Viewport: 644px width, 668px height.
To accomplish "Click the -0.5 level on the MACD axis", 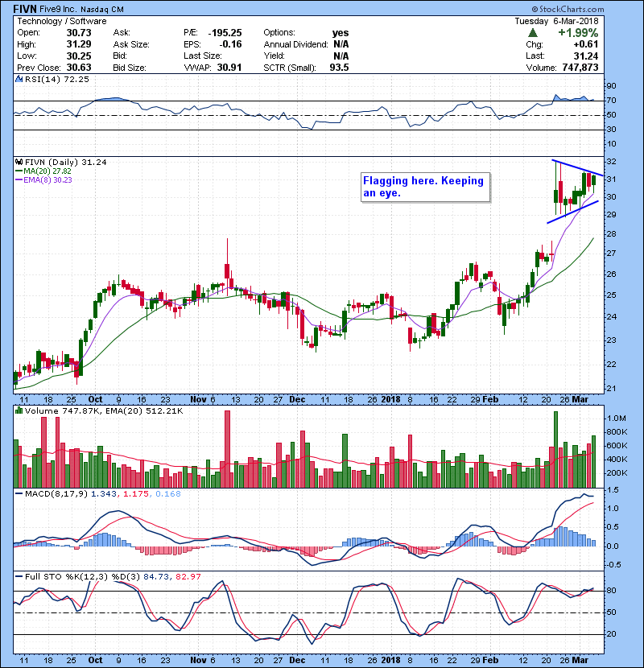I will pos(612,565).
